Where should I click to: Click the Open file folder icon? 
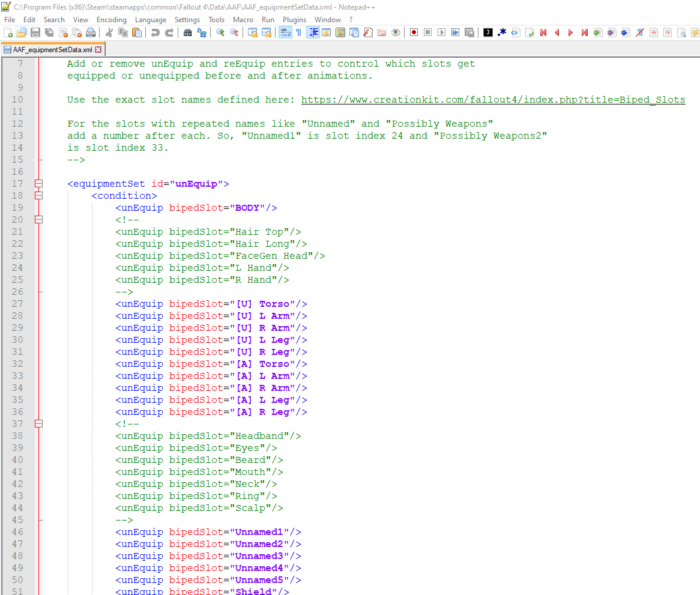click(22, 32)
